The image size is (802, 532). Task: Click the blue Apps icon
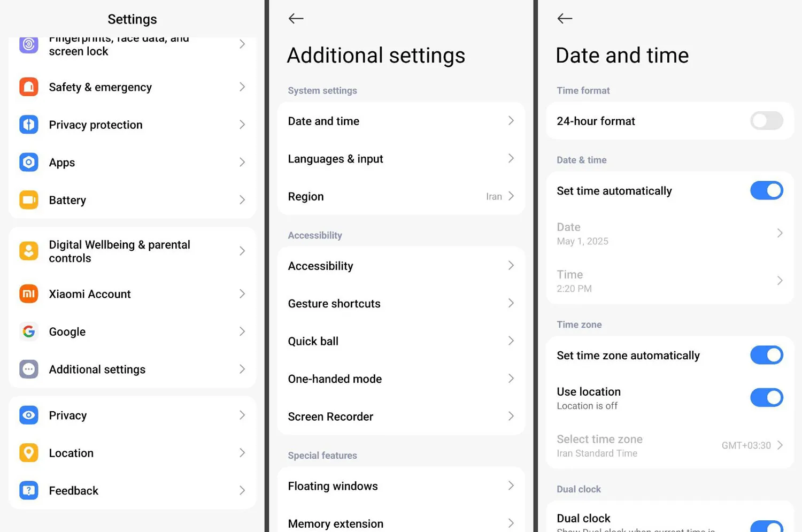pyautogui.click(x=29, y=162)
